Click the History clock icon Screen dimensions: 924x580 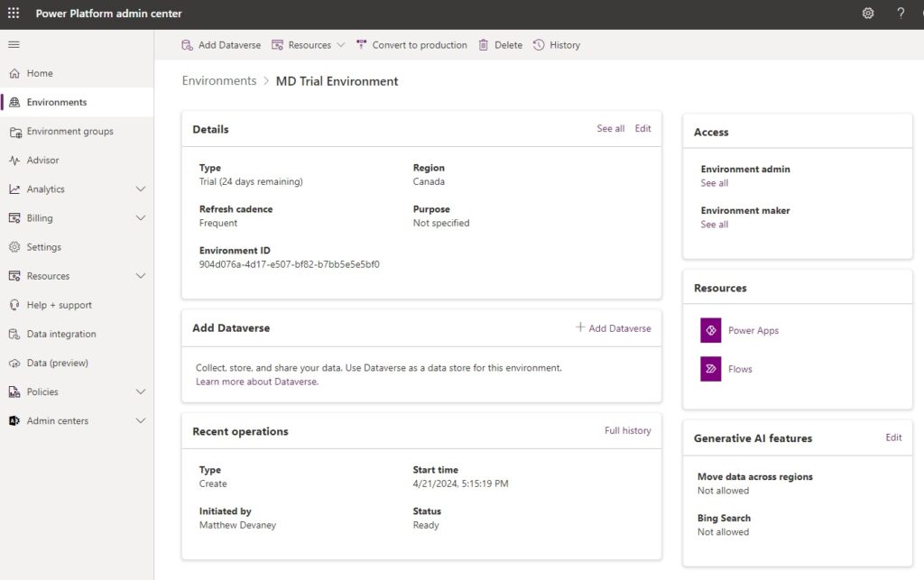click(539, 45)
